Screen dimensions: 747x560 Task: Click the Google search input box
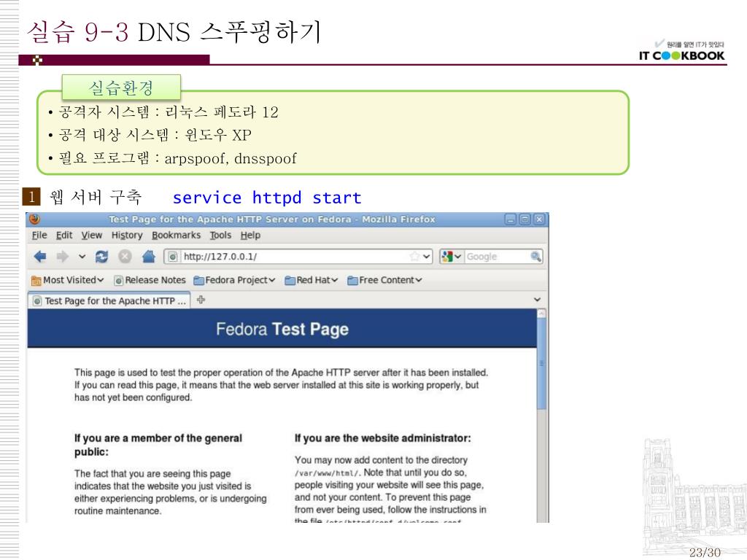click(497, 257)
